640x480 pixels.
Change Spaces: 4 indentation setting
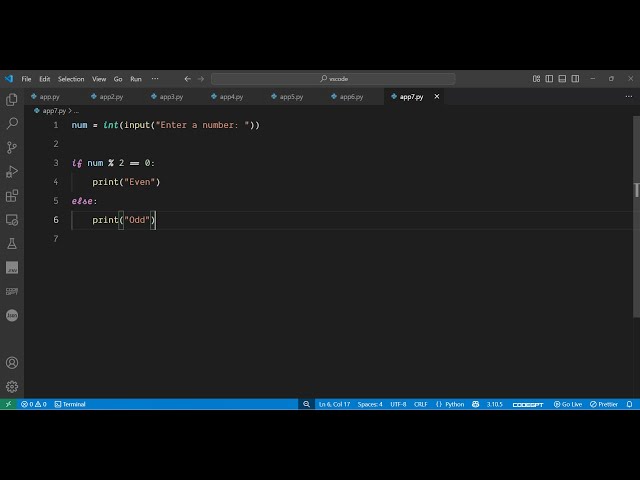click(370, 404)
